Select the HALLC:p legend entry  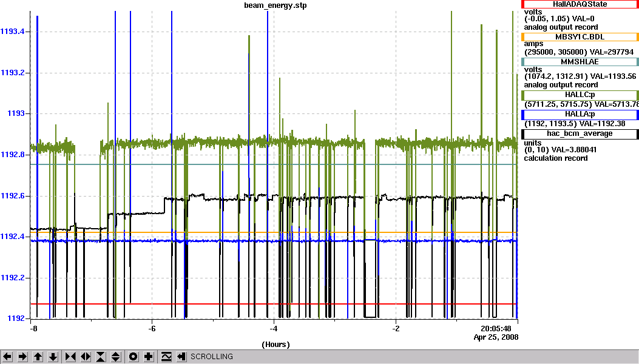coord(580,95)
